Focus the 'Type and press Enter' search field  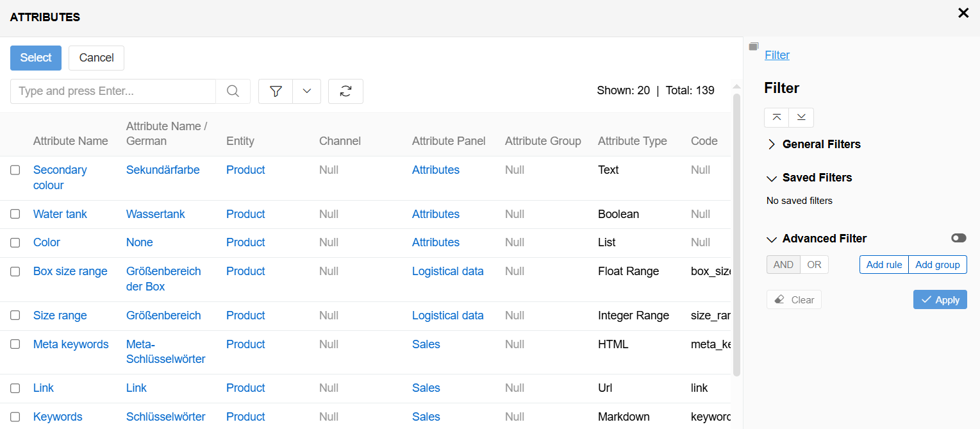pos(113,91)
